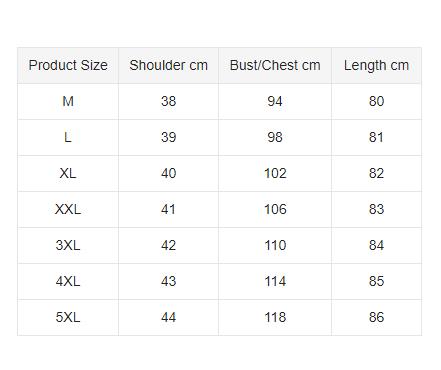This screenshot has width=441, height=370.
Task: Click the 5XL size cell
Action: tap(68, 317)
